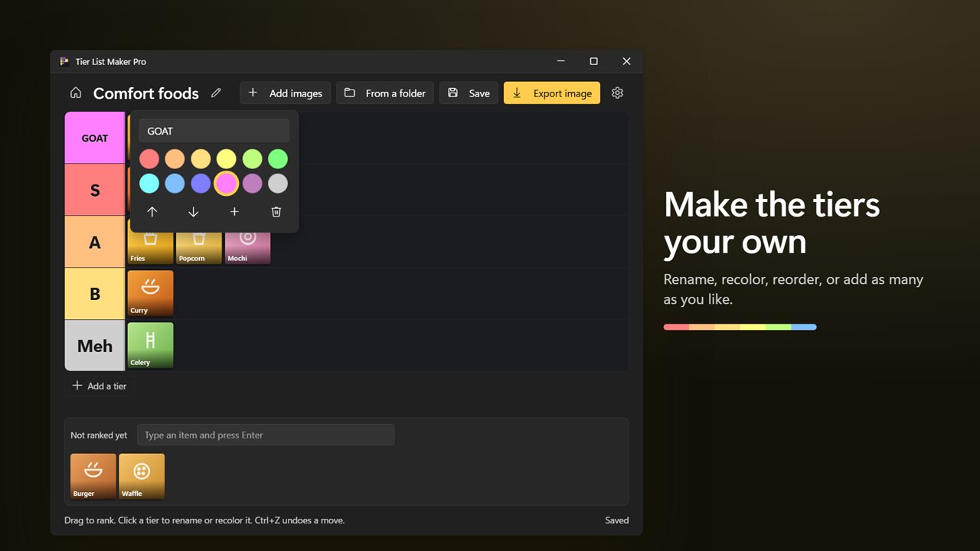Screen dimensions: 980x551
Task: Open the A tier label
Action: [95, 242]
